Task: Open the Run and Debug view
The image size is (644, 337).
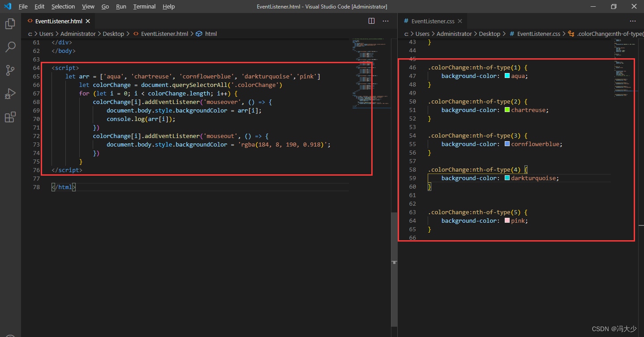Action: [10, 94]
